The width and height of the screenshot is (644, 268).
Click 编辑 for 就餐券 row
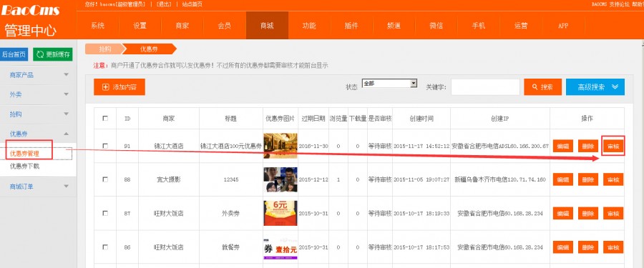pyautogui.click(x=562, y=247)
